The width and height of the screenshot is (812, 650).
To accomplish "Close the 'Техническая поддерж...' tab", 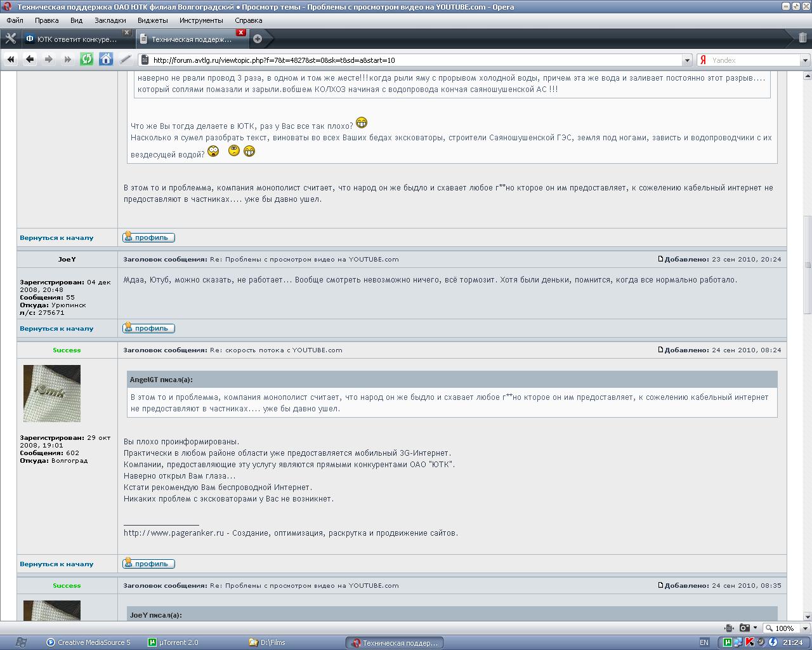I will point(241,32).
